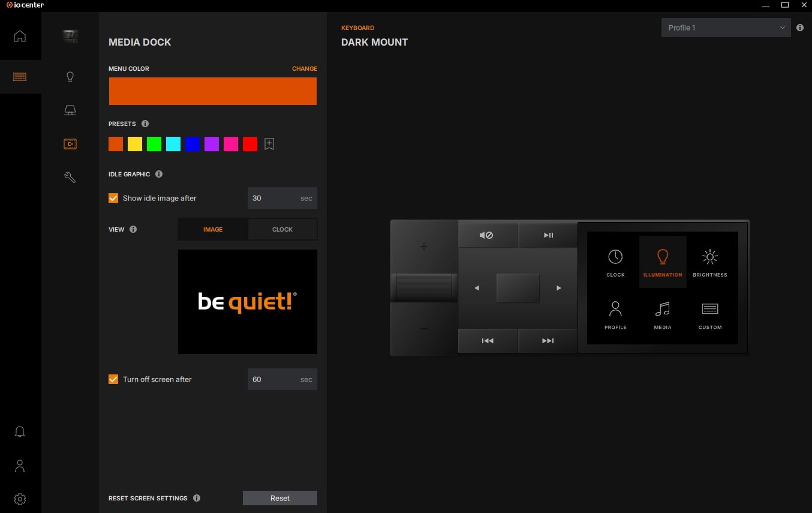Open the Home icon in sidebar
This screenshot has height=513, width=812.
click(20, 36)
